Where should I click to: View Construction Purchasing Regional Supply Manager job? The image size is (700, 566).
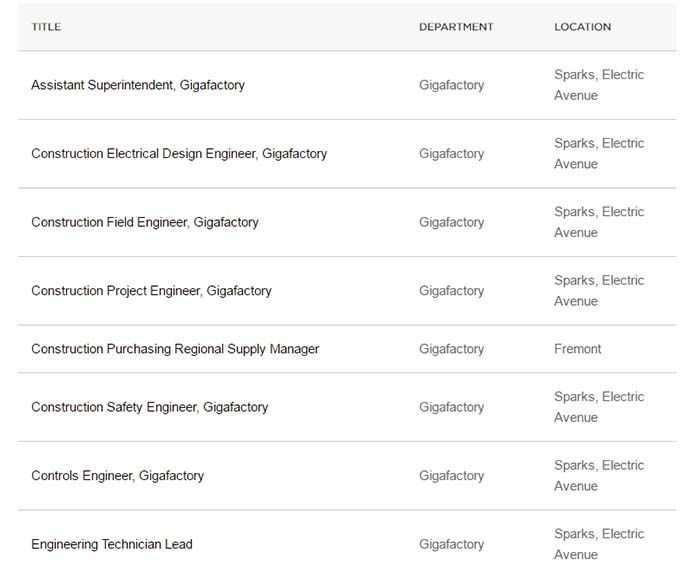tap(175, 349)
